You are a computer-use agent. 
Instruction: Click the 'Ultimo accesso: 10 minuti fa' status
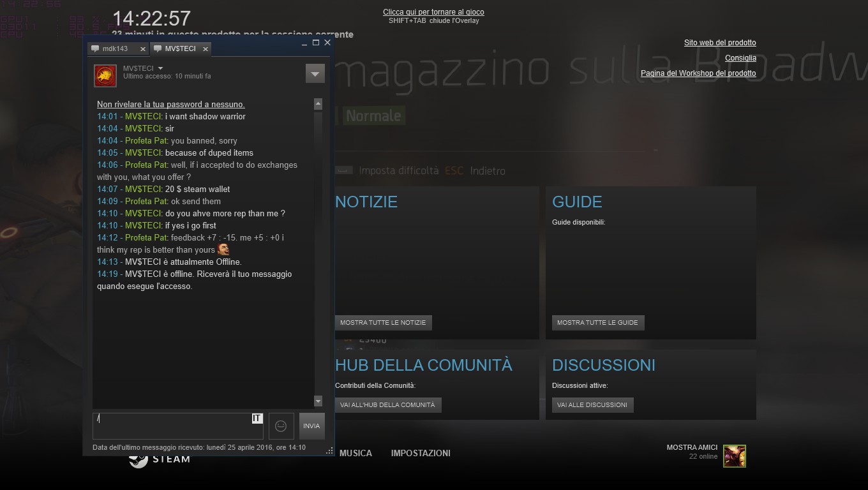tap(167, 76)
